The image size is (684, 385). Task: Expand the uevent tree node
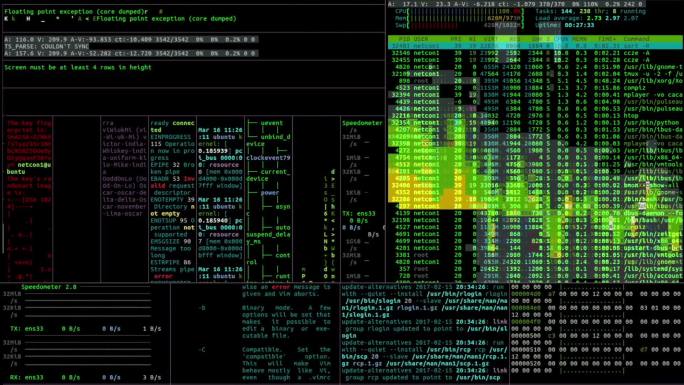(x=271, y=123)
